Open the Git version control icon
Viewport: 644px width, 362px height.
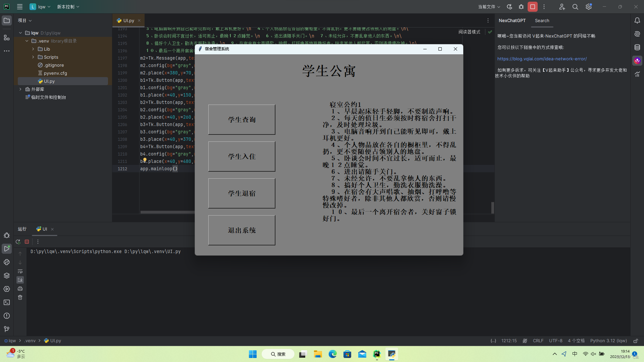7,329
